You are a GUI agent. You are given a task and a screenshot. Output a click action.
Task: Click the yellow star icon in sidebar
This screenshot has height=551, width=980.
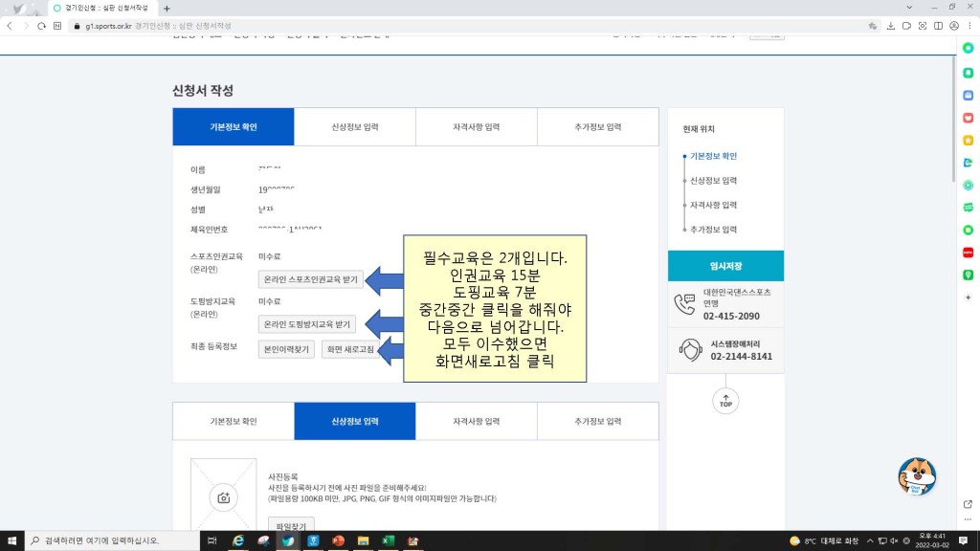[968, 140]
